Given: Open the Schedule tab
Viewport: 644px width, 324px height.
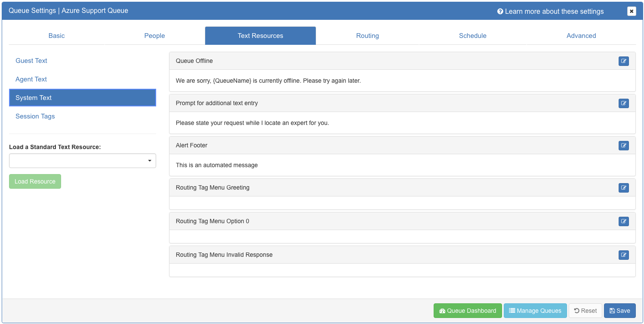Looking at the screenshot, I should 472,36.
